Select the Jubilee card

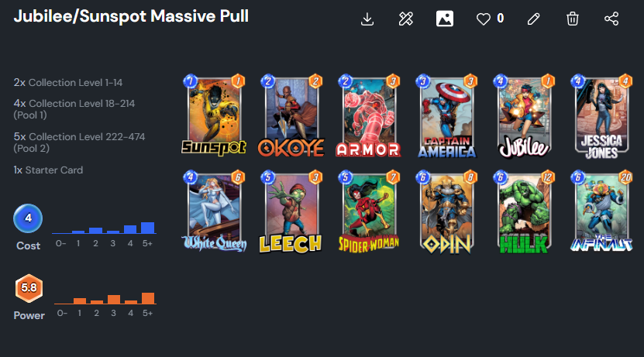(x=524, y=115)
